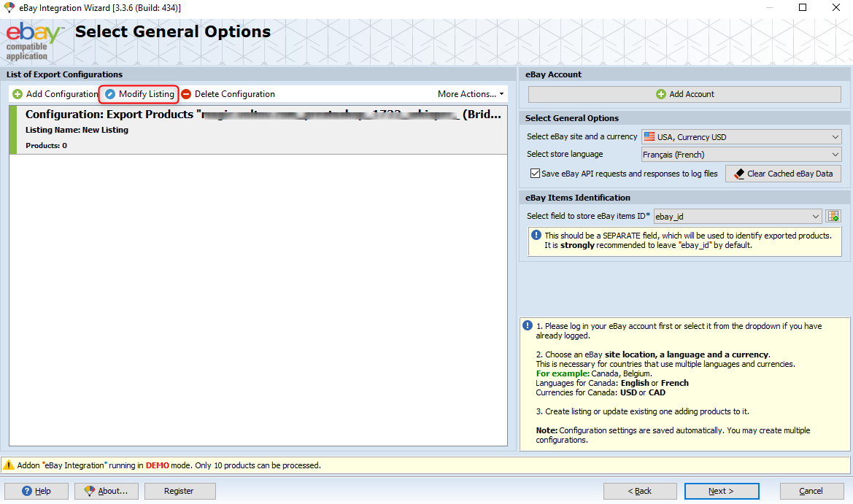Image resolution: width=853 pixels, height=504 pixels.
Task: Click the Register button
Action: [x=179, y=491]
